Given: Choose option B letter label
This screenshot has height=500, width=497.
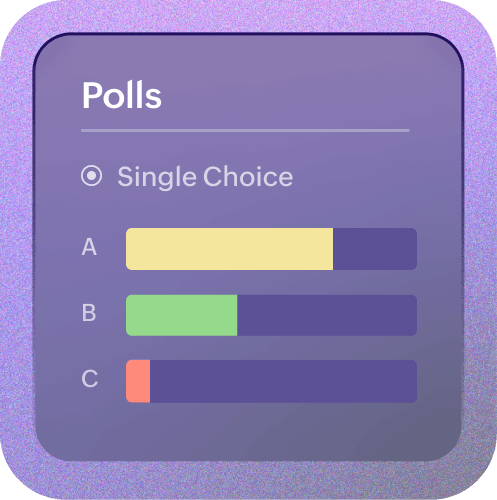Looking at the screenshot, I should tap(89, 313).
